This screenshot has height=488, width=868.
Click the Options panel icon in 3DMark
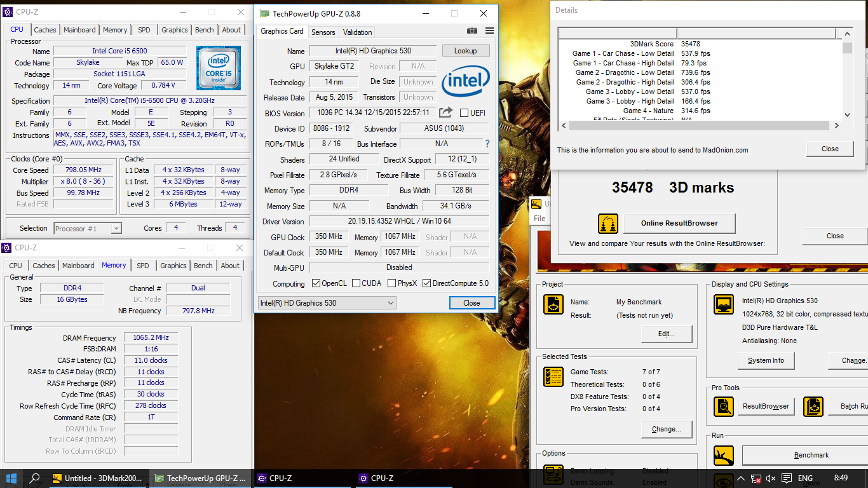553,474
